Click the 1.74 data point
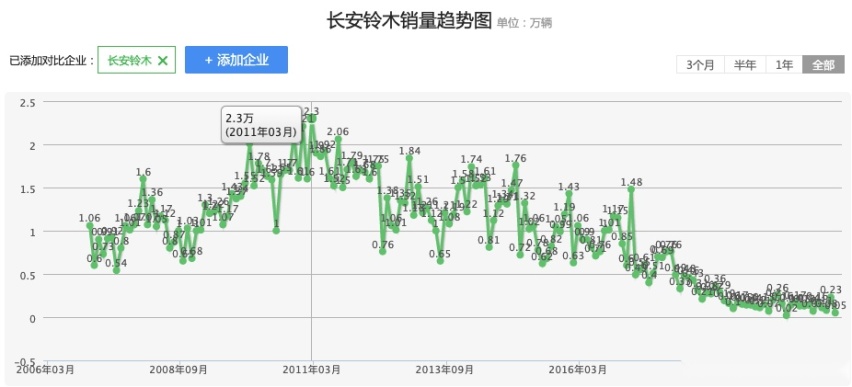Viewport: 852px width, 387px height. tap(471, 167)
